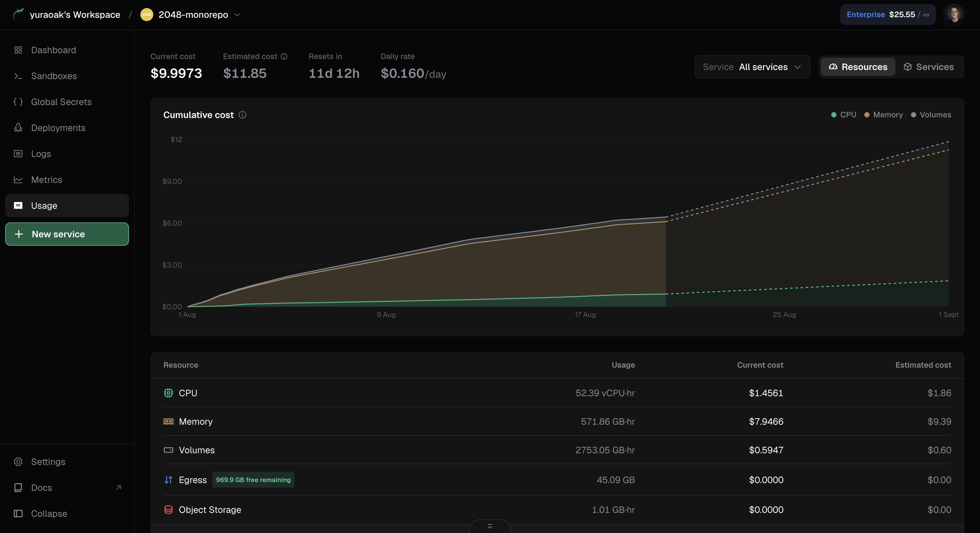
Task: Click the Dashboard grid icon
Action: click(x=18, y=50)
